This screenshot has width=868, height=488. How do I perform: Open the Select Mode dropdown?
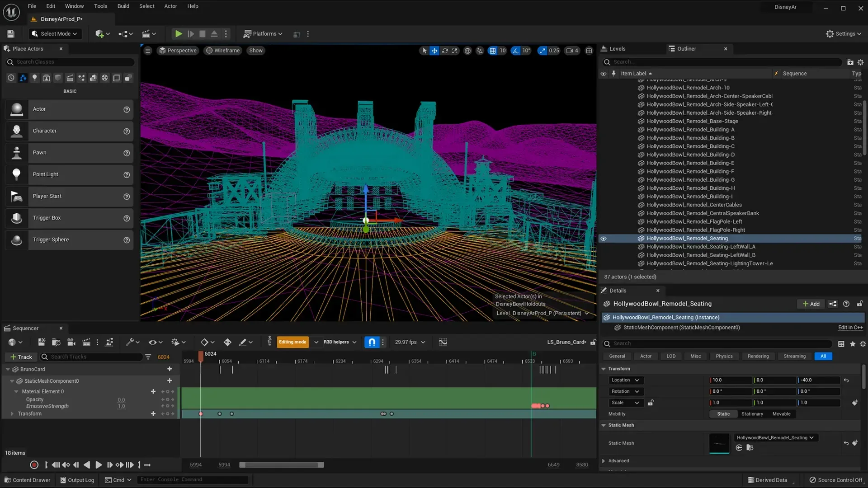55,34
